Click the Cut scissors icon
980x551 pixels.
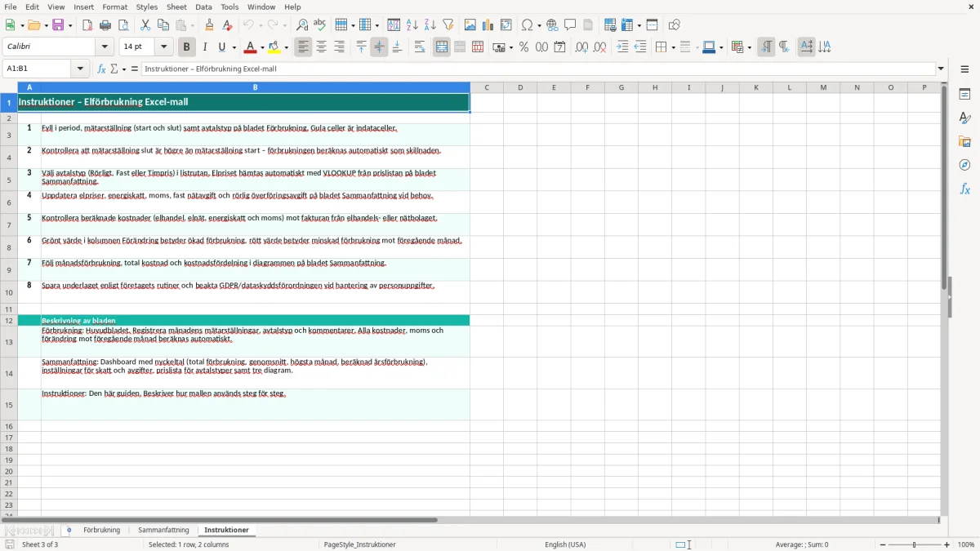point(145,25)
